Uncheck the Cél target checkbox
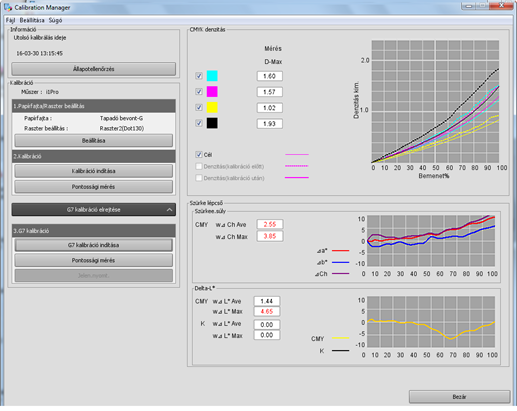The width and height of the screenshot is (517, 411). (199, 155)
